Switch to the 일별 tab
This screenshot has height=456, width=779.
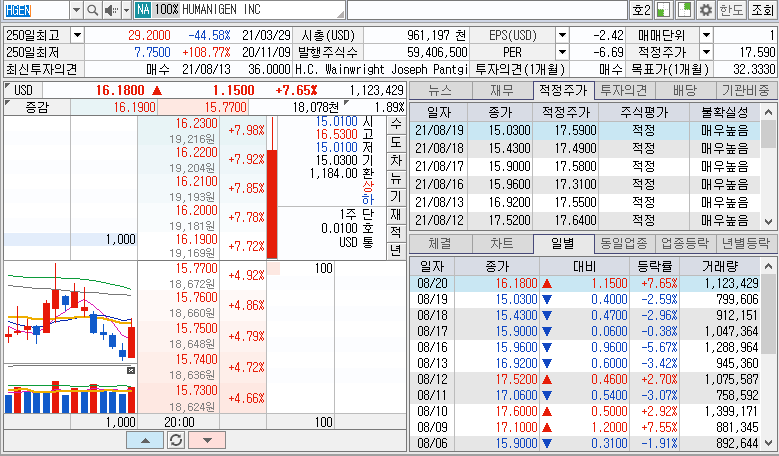coord(563,243)
